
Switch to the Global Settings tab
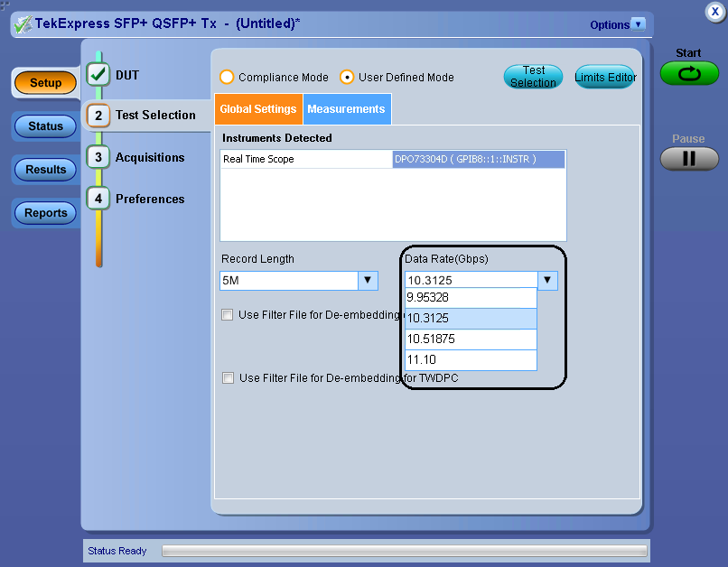[259, 108]
